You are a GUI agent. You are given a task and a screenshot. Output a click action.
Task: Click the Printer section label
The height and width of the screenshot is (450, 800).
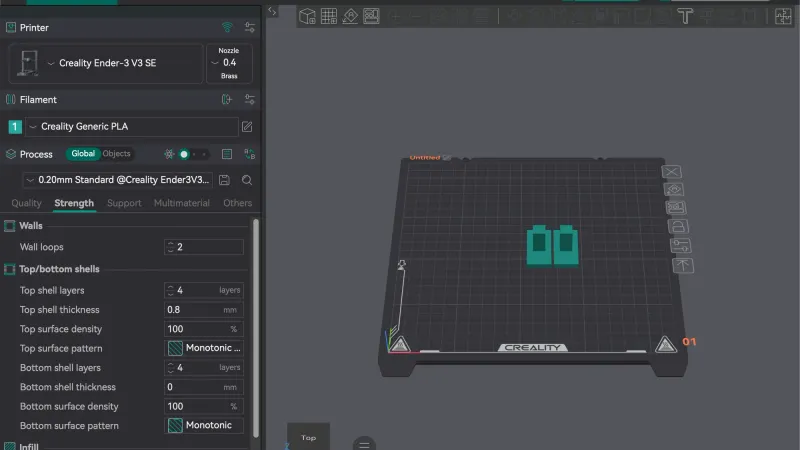(x=34, y=28)
